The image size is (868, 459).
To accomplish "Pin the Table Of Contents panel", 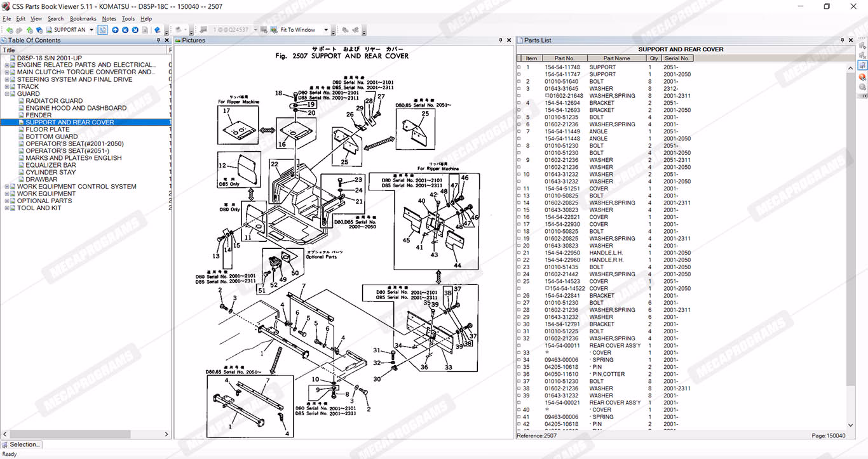I will (158, 41).
